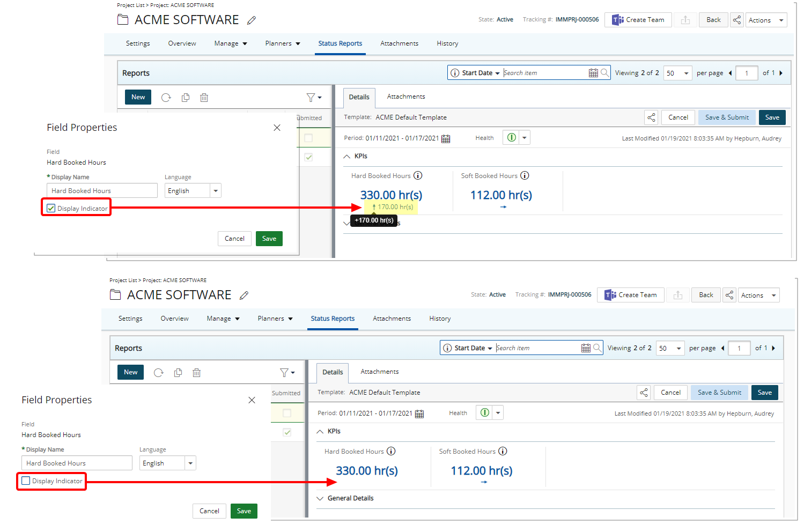Open Overview tab in top navigation
The image size is (804, 532).
point(182,43)
